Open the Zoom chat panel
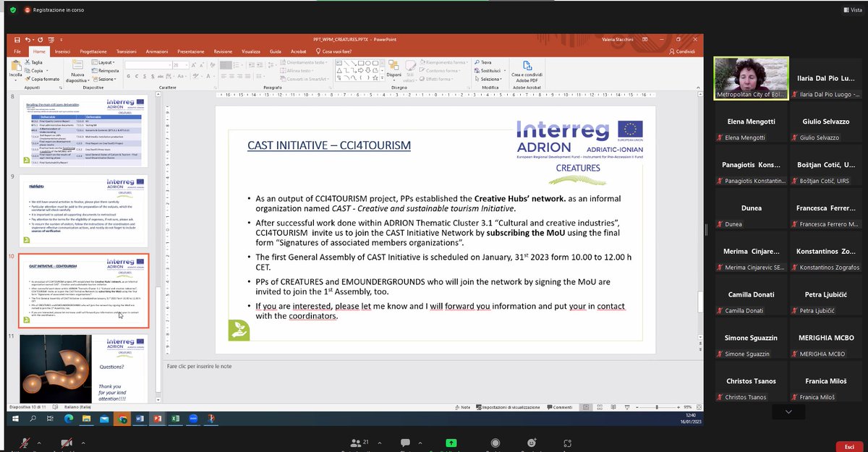Screen dimensions: 868x452 click(x=404, y=443)
